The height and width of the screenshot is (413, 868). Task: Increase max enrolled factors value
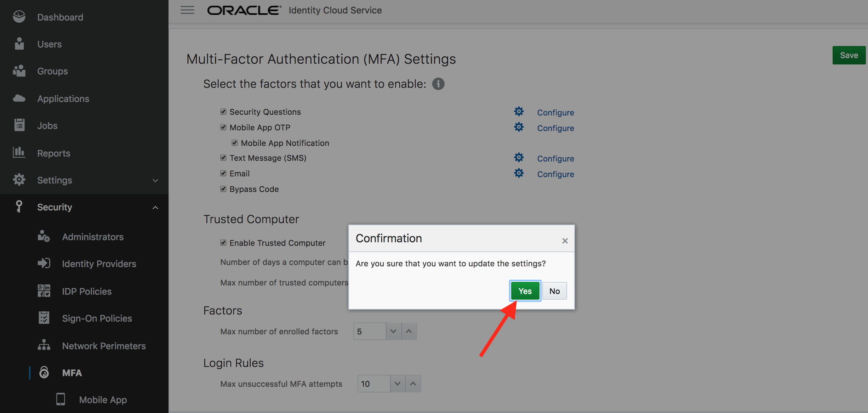(409, 331)
